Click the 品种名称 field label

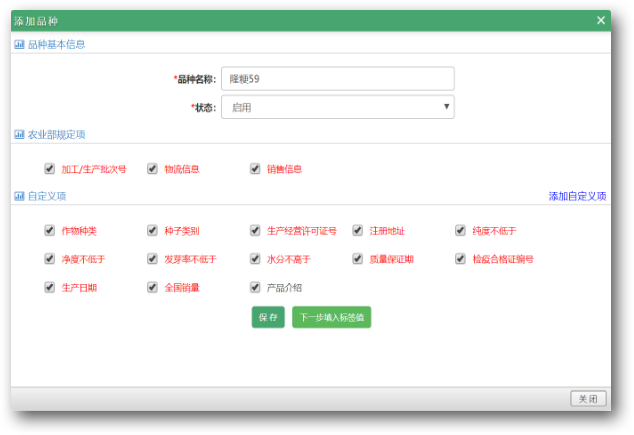pyautogui.click(x=195, y=79)
